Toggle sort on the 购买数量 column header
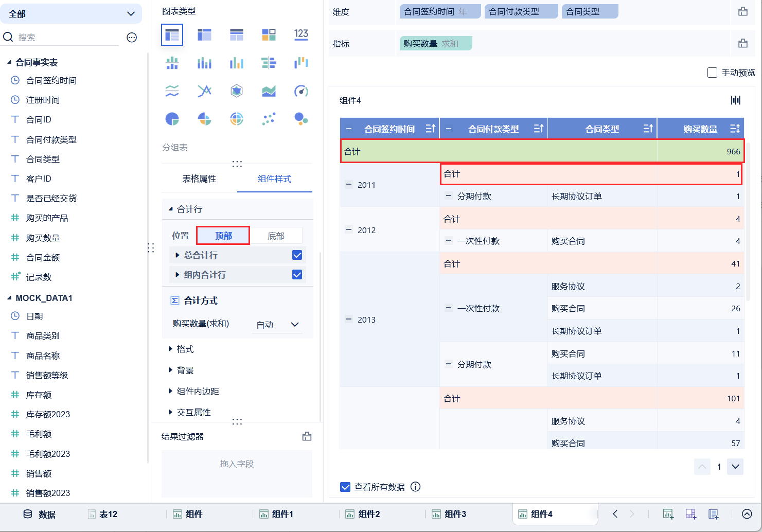 pos(735,129)
